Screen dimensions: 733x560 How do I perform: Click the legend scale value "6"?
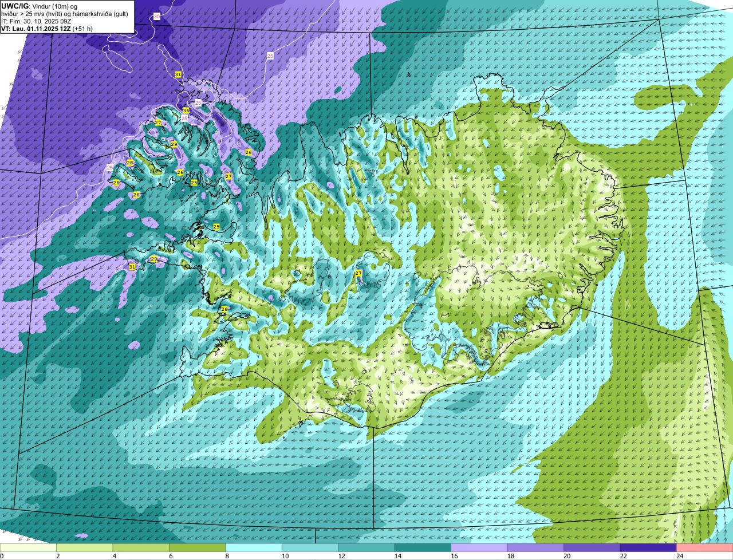point(171,556)
